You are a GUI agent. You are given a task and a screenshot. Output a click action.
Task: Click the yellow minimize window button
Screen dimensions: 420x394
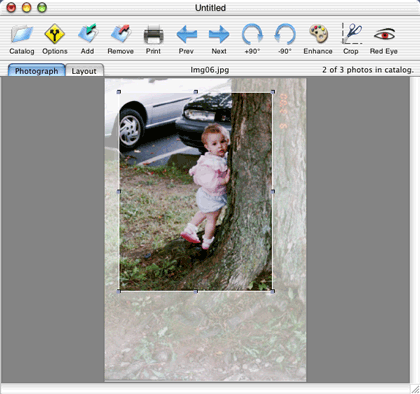pyautogui.click(x=27, y=7)
